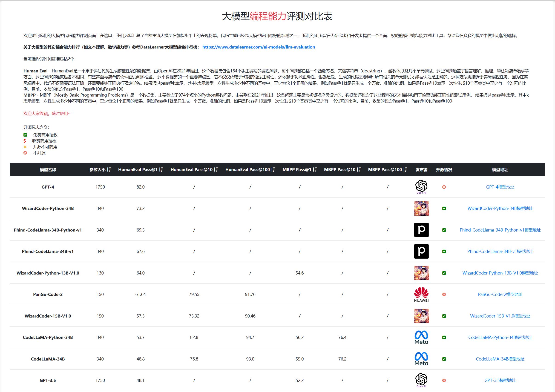
Task: Click the legend green check for 免费商用授权
Action: click(25, 135)
